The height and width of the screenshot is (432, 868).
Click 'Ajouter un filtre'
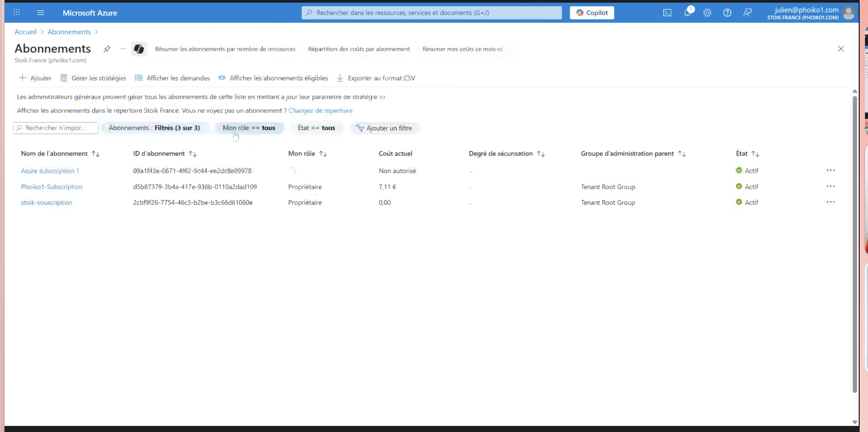coord(384,128)
